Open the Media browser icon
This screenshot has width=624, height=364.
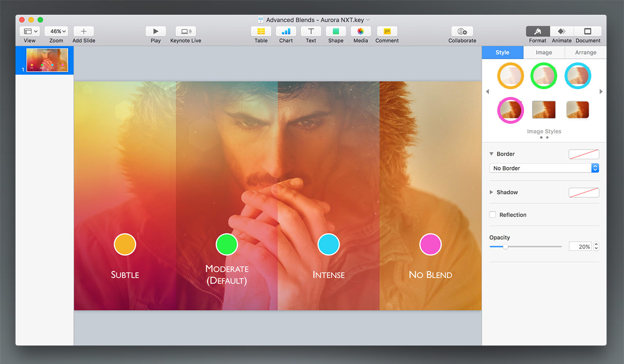coord(360,32)
